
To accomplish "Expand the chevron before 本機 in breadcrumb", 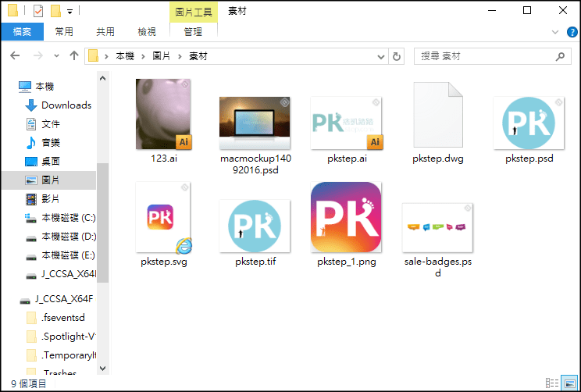I will (x=106, y=57).
